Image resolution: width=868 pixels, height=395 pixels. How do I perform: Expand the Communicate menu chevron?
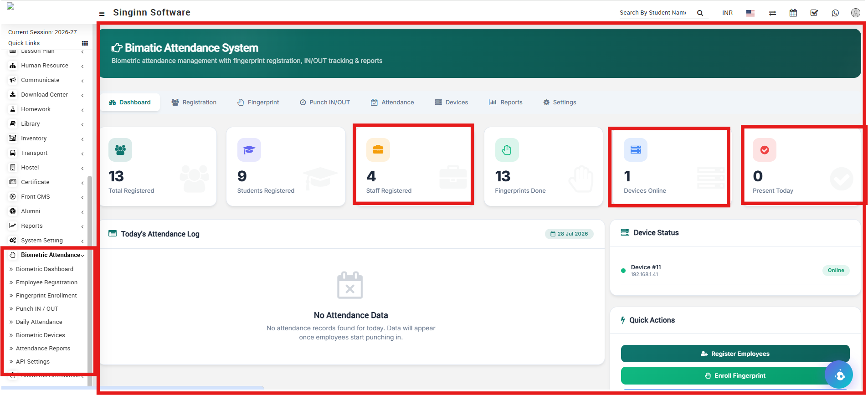click(82, 81)
